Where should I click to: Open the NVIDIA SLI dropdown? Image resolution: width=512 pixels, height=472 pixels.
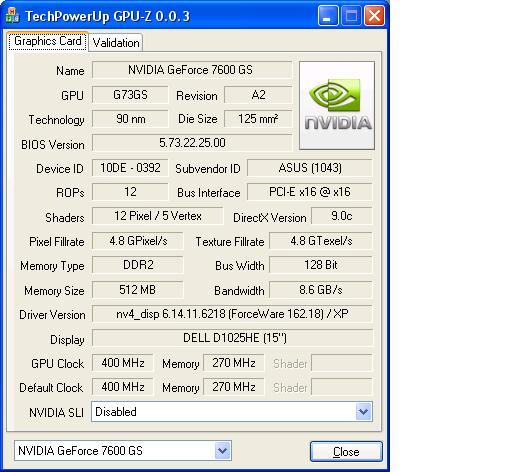tap(363, 412)
